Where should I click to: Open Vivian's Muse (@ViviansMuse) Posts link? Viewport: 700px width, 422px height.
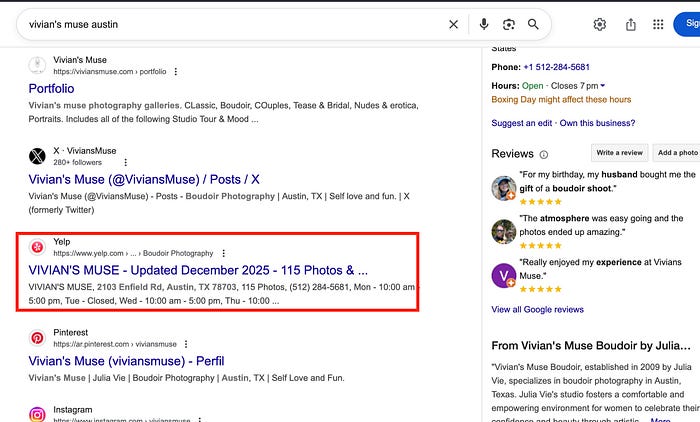(x=144, y=180)
